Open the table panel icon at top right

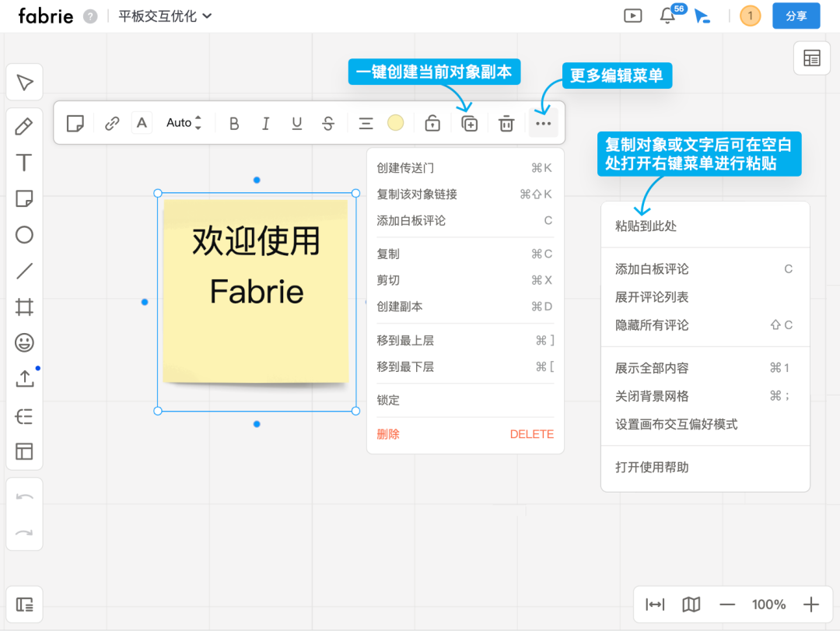coord(811,58)
